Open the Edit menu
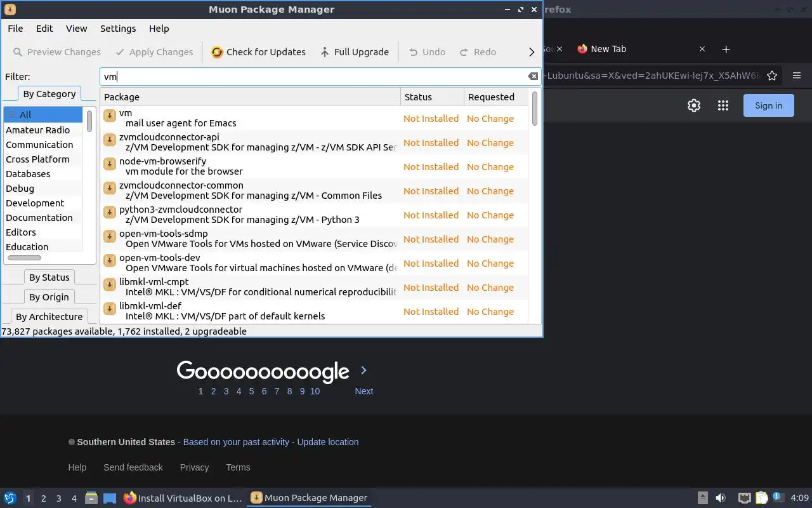The image size is (812, 508). click(x=44, y=29)
